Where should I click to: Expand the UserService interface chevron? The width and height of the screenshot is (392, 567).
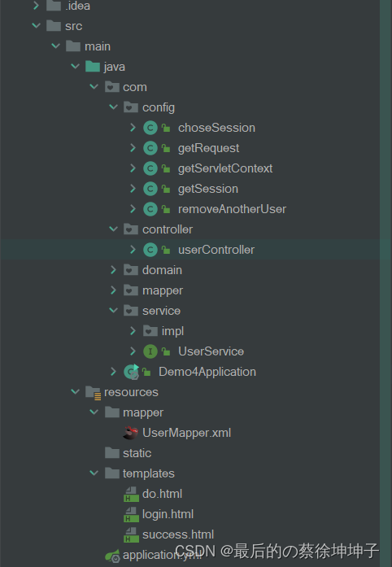pyautogui.click(x=133, y=351)
